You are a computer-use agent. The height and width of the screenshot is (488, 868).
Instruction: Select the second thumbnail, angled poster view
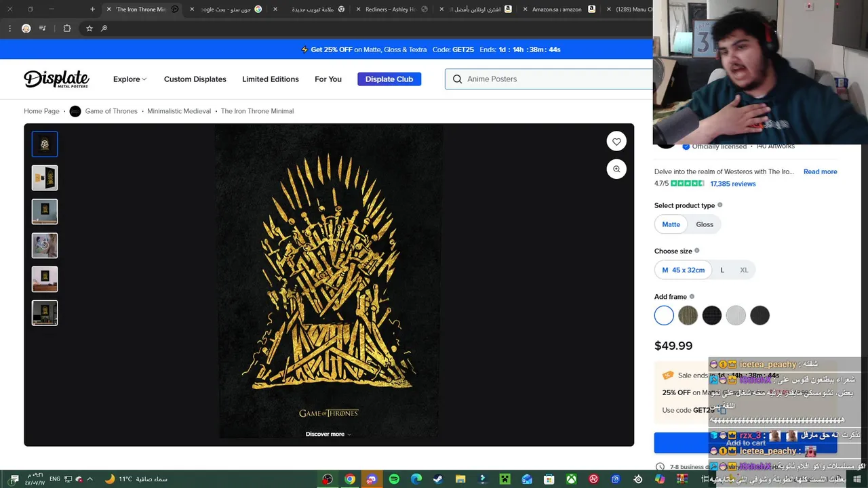click(x=45, y=178)
